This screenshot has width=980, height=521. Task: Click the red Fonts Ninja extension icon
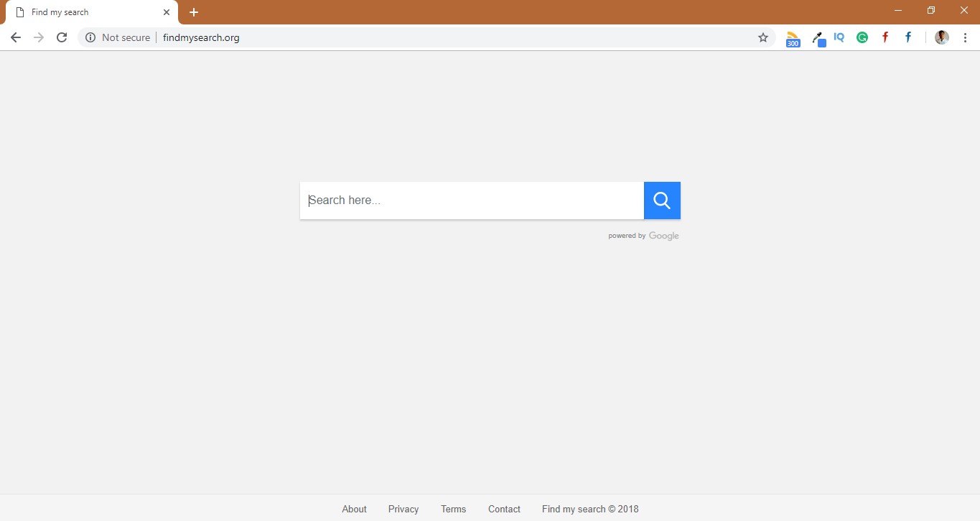885,37
